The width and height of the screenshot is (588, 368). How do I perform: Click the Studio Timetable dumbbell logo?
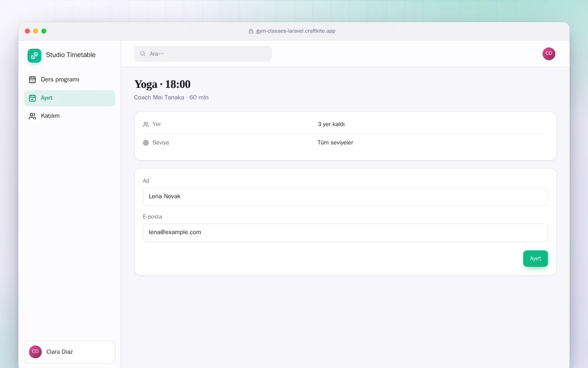34,56
